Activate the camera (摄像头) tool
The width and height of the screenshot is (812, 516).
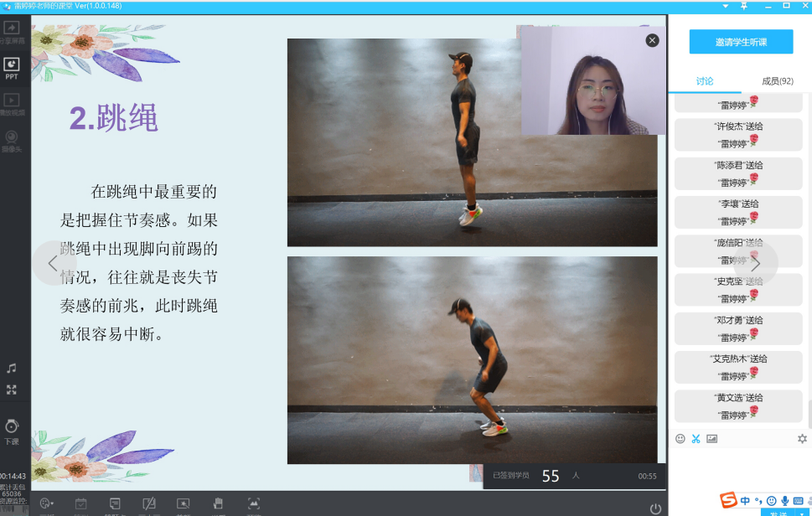(11, 138)
